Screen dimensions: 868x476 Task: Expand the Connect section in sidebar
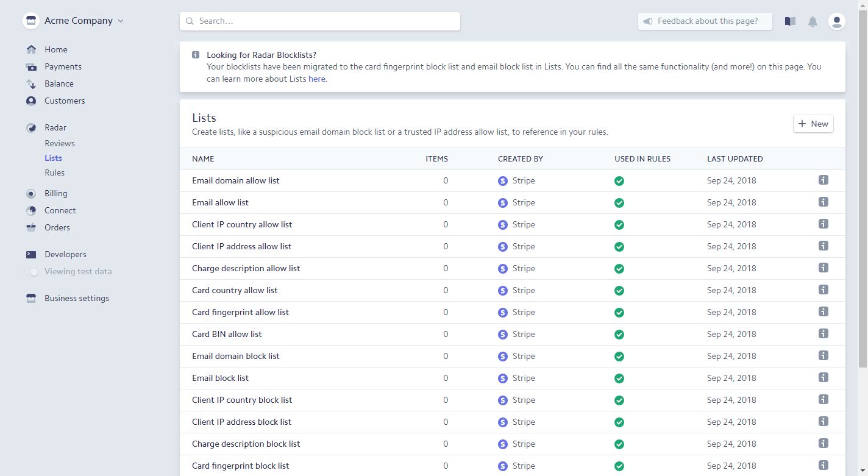(x=60, y=210)
